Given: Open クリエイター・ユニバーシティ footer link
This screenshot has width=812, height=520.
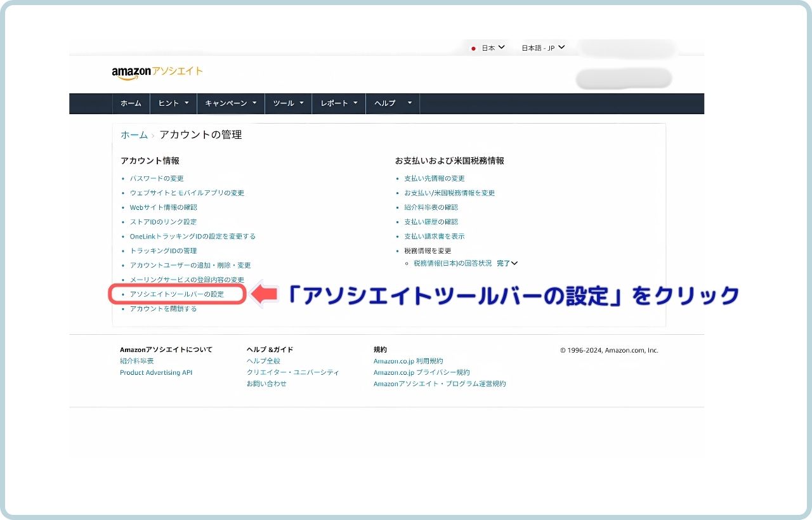Looking at the screenshot, I should point(293,372).
